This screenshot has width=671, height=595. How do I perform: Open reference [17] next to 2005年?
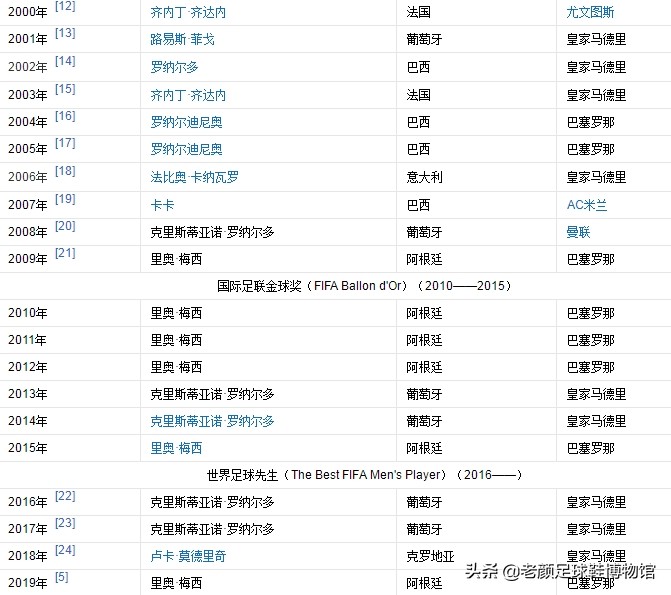(x=65, y=143)
